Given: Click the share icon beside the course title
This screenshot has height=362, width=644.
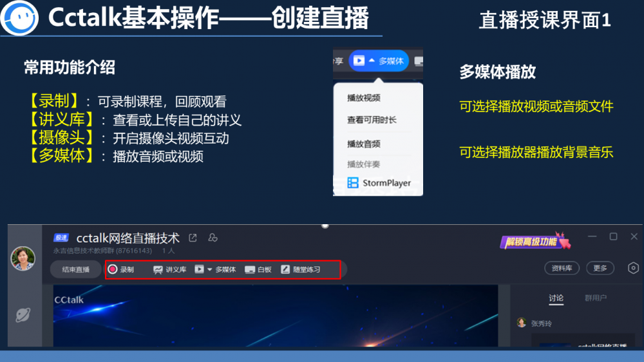Looking at the screenshot, I should coord(193,238).
